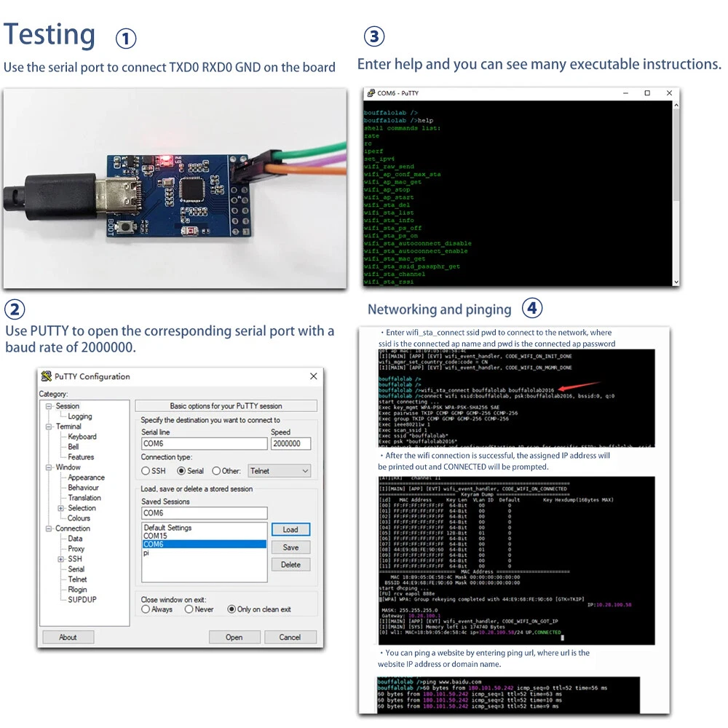This screenshot has width=728, height=728.
Task: Select the Serial connection type radio button
Action: (182, 471)
